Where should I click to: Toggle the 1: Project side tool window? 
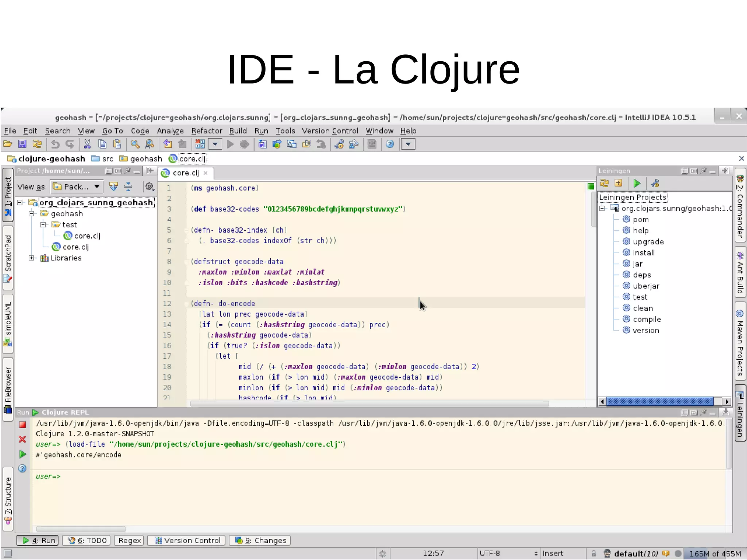(x=8, y=194)
